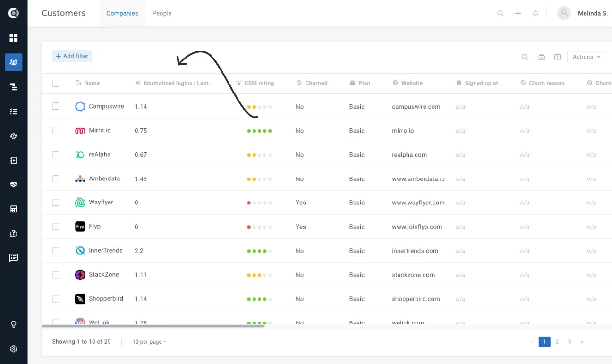Open the heart health icon in sidebar
The image size is (612, 364).
pos(14,185)
